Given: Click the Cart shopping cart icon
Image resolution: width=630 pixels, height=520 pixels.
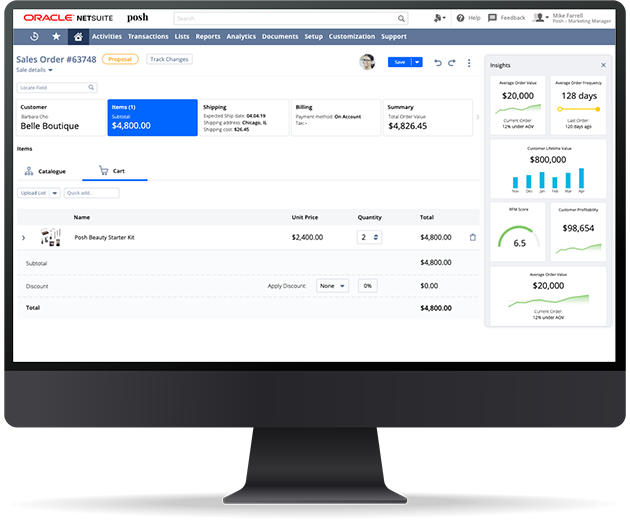Looking at the screenshot, I should (x=104, y=171).
